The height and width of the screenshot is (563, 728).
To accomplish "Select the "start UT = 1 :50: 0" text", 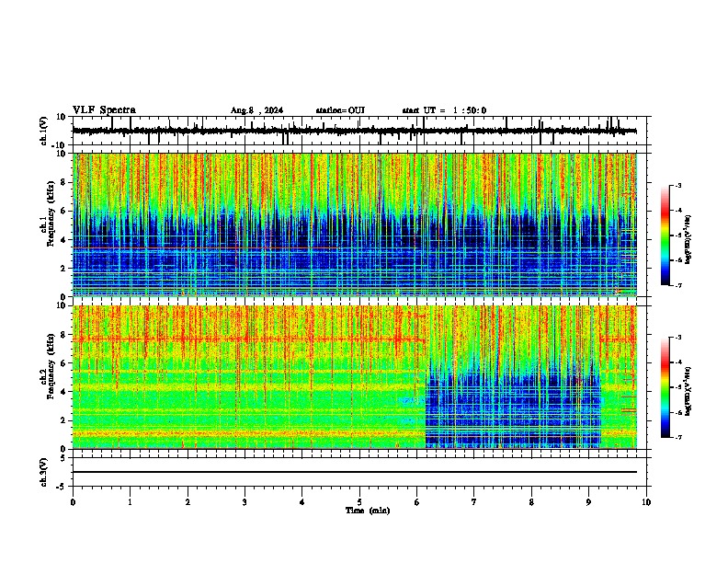I will point(444,110).
